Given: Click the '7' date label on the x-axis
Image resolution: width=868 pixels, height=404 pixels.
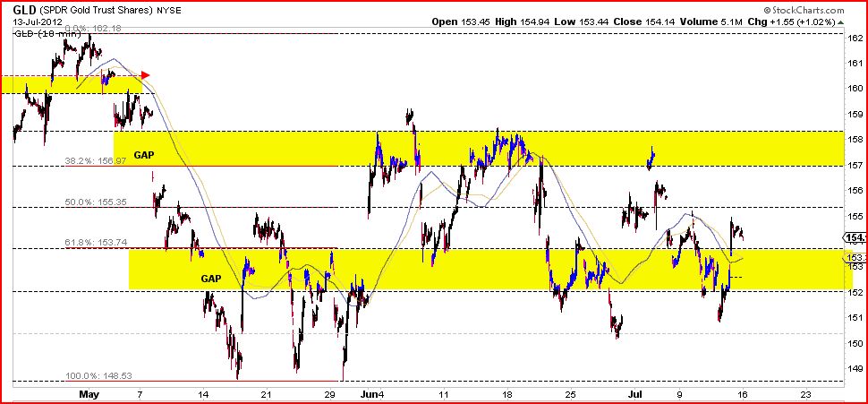Looking at the screenshot, I should 140,394.
